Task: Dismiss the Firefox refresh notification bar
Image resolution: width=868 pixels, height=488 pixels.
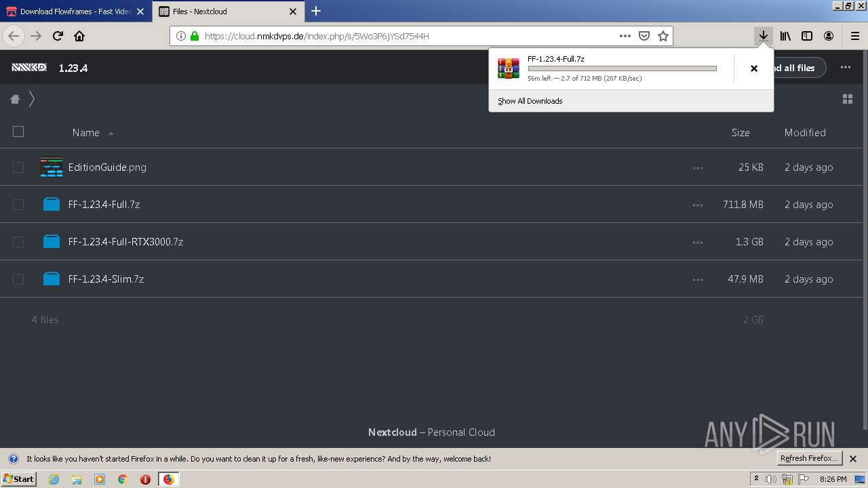Action: 853,459
